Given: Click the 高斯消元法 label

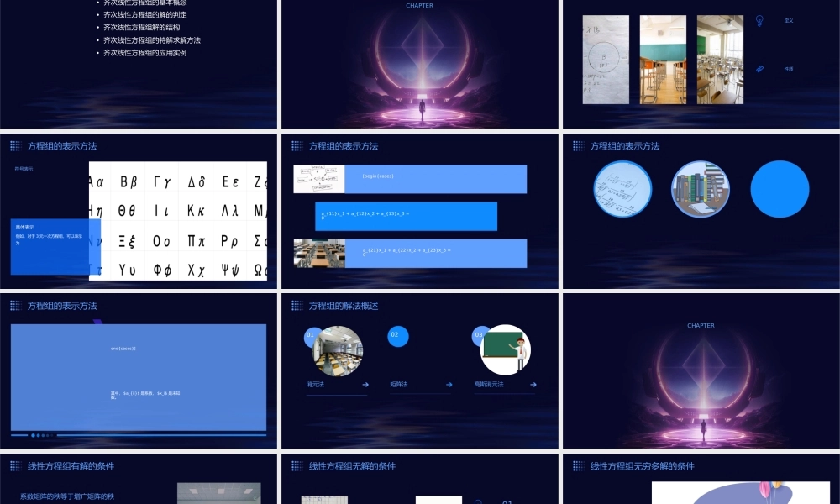Looking at the screenshot, I should (x=489, y=385).
